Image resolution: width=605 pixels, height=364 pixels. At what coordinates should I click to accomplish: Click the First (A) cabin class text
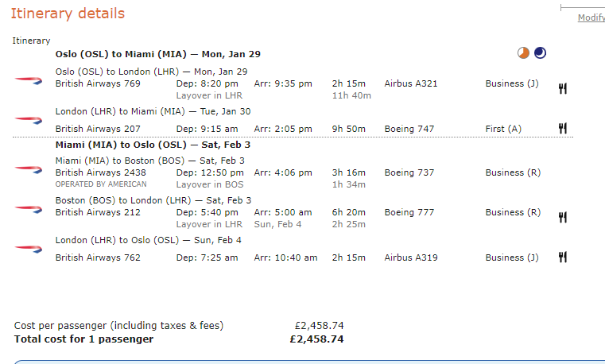coord(503,129)
